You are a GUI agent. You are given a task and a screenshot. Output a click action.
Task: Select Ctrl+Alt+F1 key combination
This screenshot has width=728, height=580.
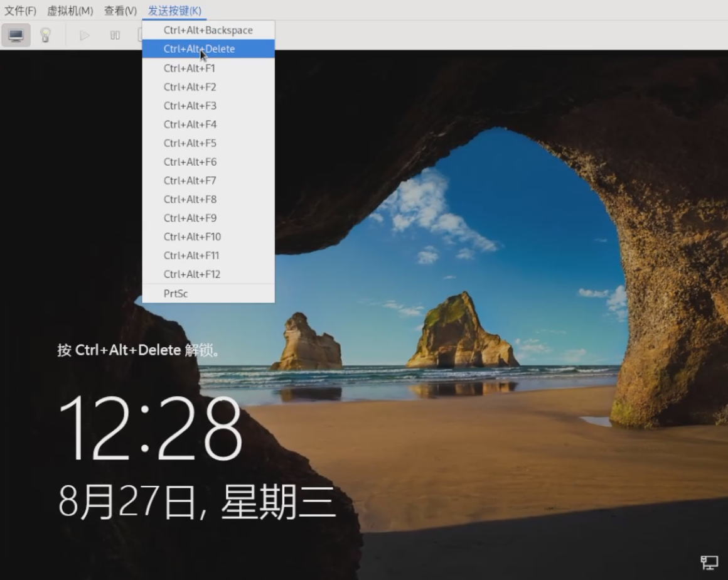click(x=190, y=68)
